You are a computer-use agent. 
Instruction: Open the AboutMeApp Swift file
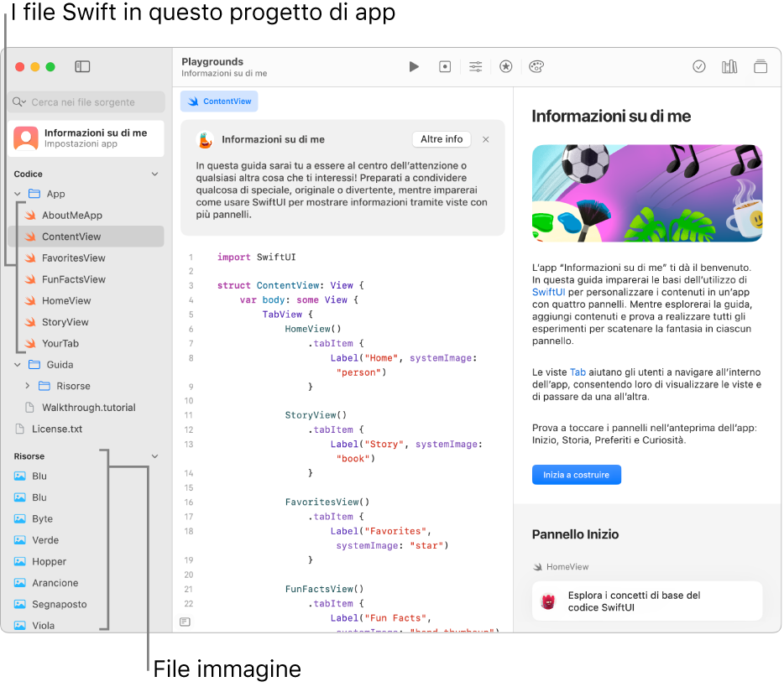click(86, 216)
